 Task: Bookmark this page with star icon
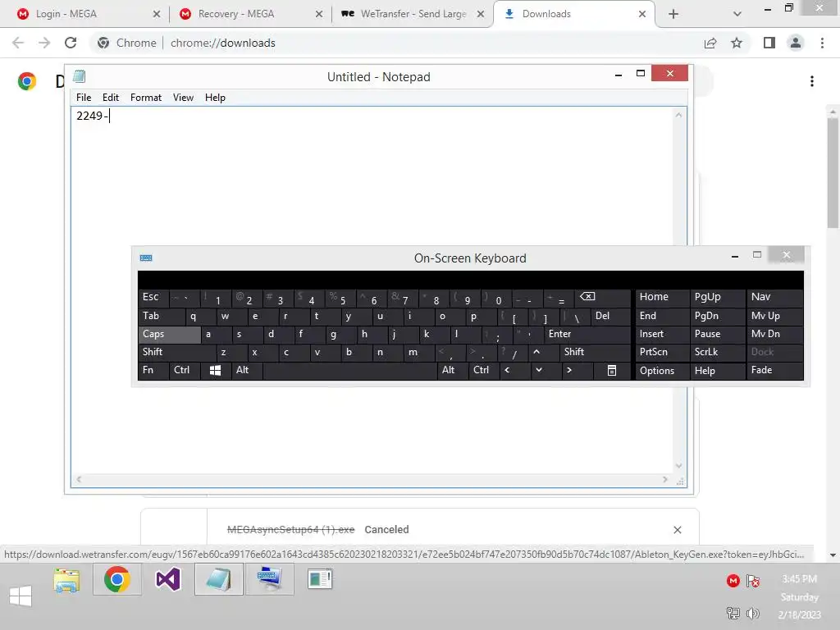[737, 43]
